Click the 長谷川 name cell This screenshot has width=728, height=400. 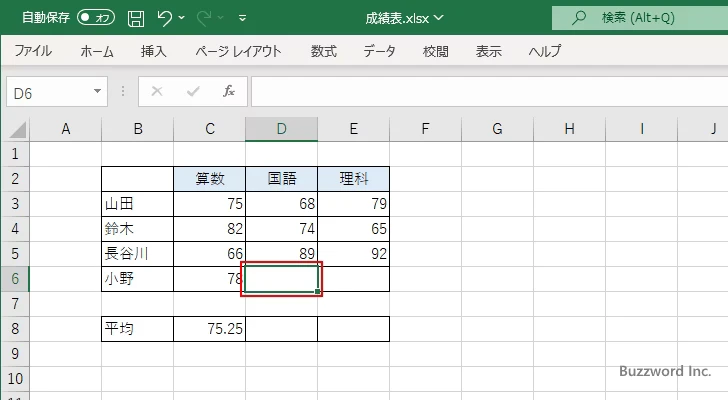click(x=137, y=254)
